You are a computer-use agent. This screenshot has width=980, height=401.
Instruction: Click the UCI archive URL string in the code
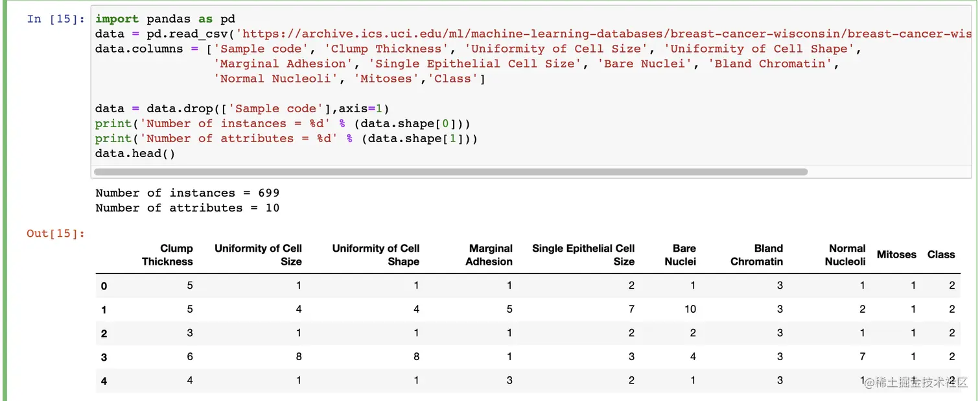[x=603, y=34]
